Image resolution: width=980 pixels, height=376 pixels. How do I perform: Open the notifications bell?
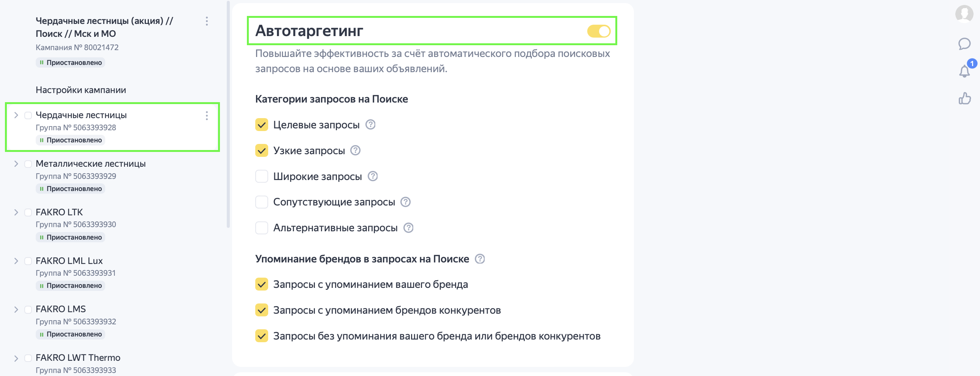pos(964,71)
